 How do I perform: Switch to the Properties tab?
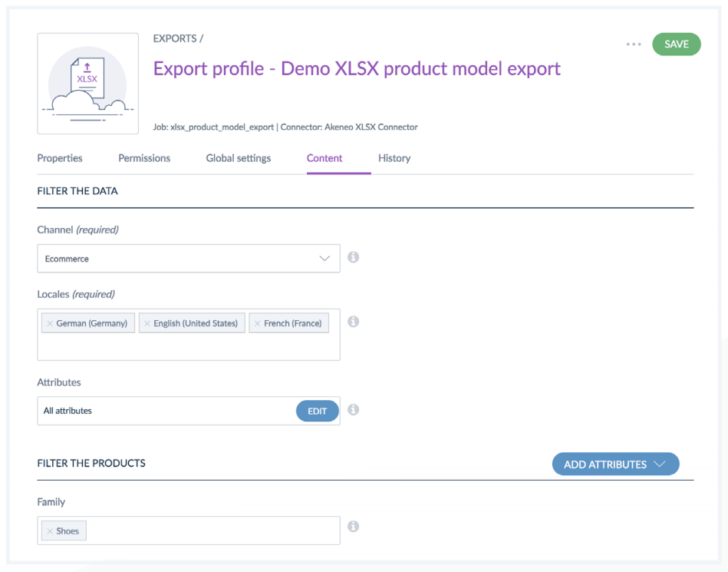[x=60, y=158]
